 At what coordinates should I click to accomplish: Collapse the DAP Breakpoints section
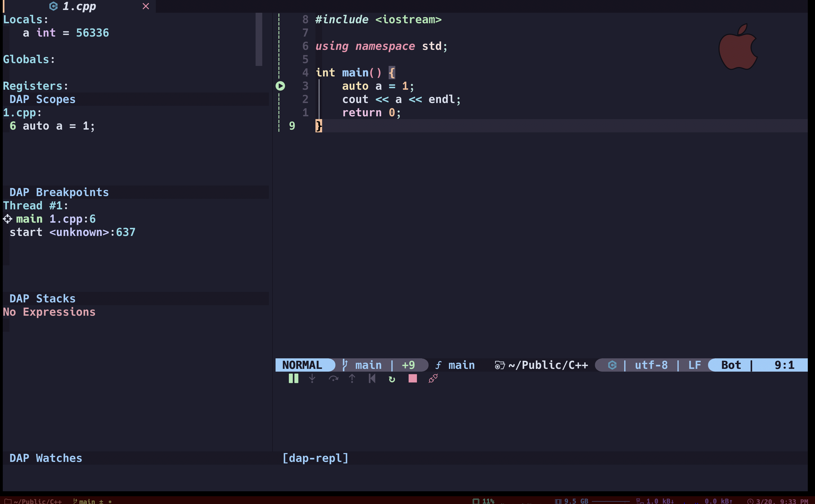pyautogui.click(x=59, y=192)
